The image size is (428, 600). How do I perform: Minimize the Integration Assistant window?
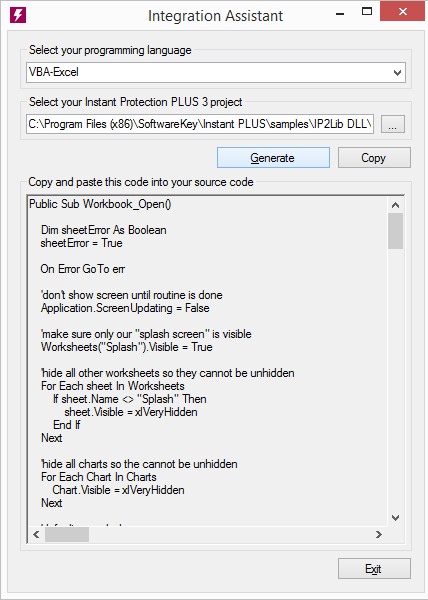coord(340,14)
